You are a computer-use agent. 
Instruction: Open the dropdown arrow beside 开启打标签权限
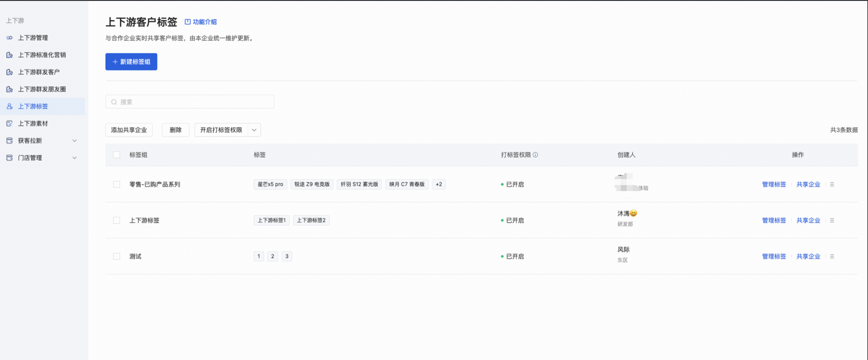pos(254,130)
